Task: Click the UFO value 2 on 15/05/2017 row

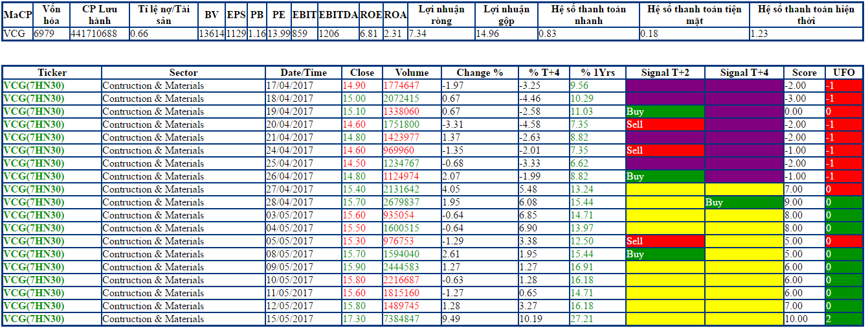Action: (x=843, y=319)
